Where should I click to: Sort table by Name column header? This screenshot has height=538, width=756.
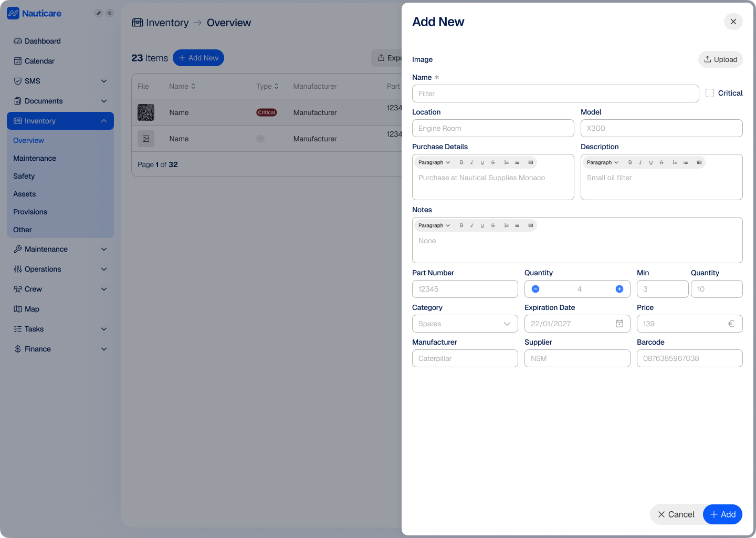(182, 86)
